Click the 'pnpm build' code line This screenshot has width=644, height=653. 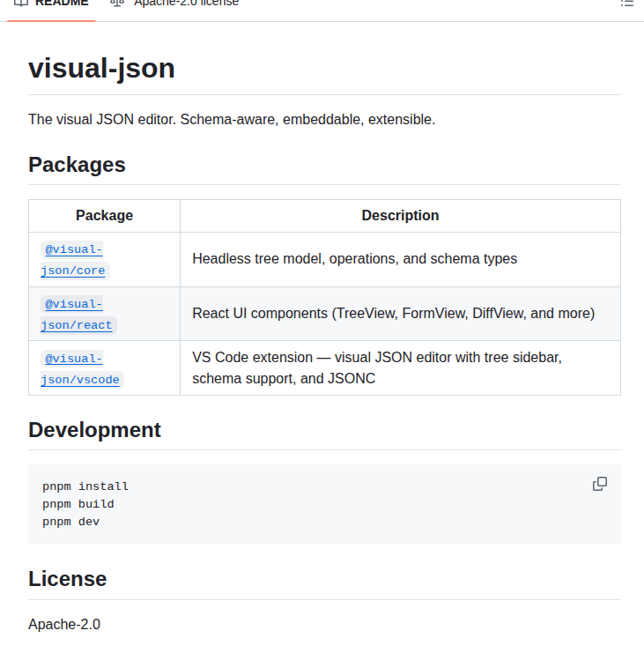pos(78,504)
